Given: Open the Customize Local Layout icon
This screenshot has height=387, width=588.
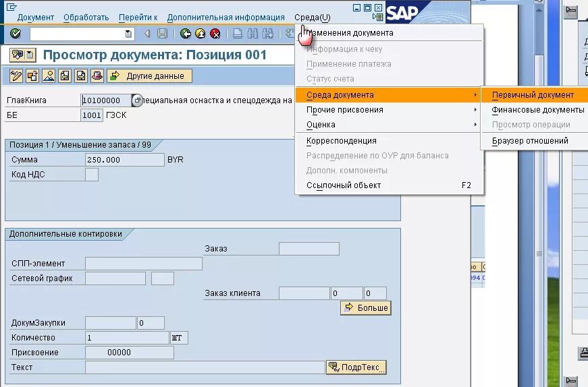Looking at the screenshot, I should click(x=377, y=17).
